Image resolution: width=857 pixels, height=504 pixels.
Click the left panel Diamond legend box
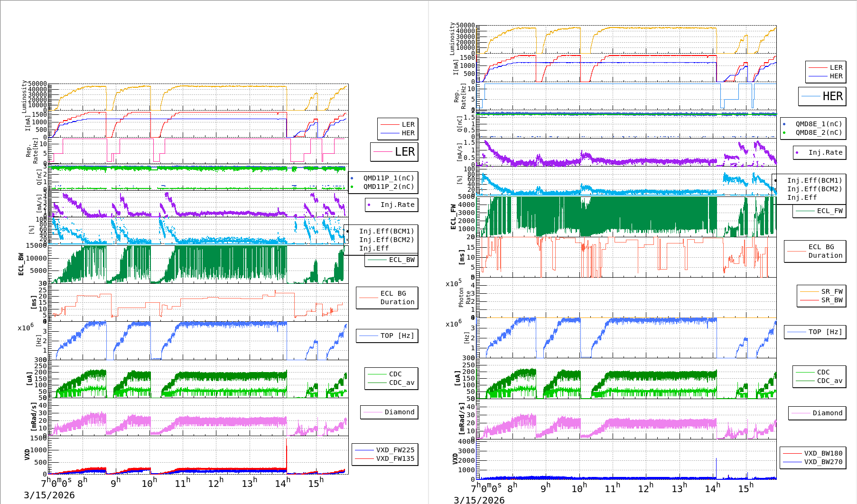point(389,412)
